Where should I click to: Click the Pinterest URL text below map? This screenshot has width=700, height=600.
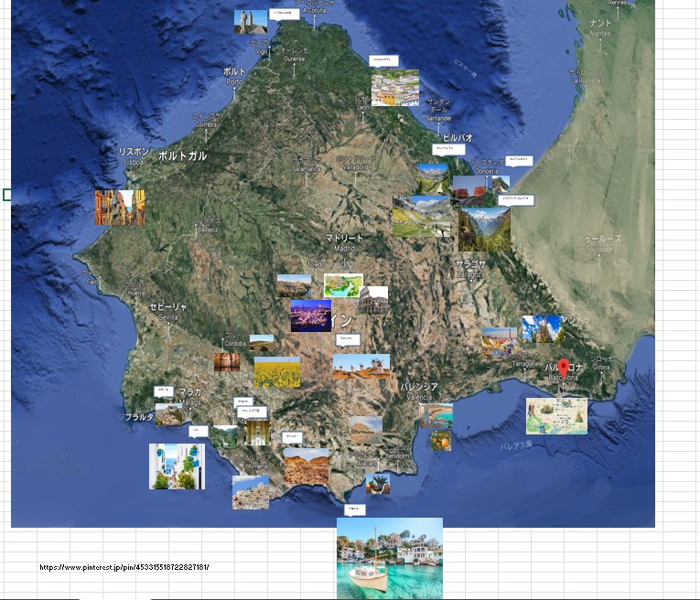124,567
